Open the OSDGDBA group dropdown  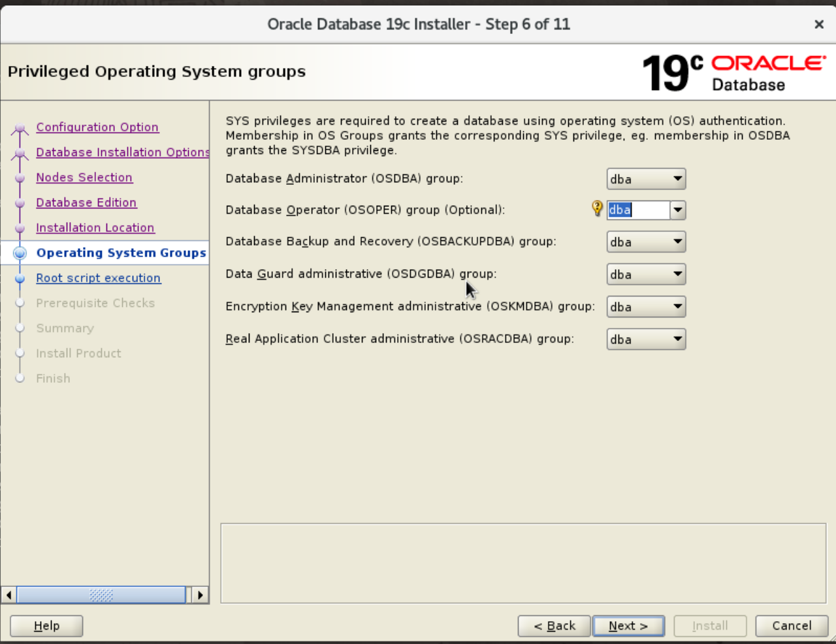(646, 274)
